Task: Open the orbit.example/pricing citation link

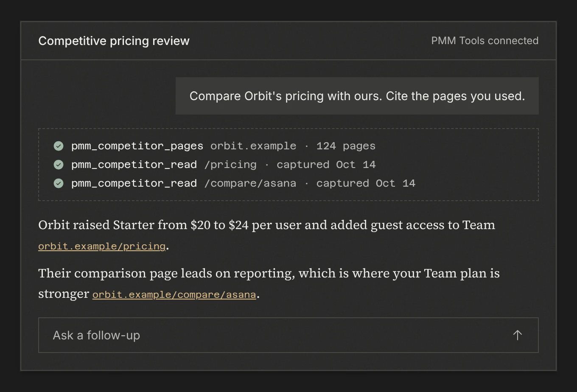Action: (102, 246)
